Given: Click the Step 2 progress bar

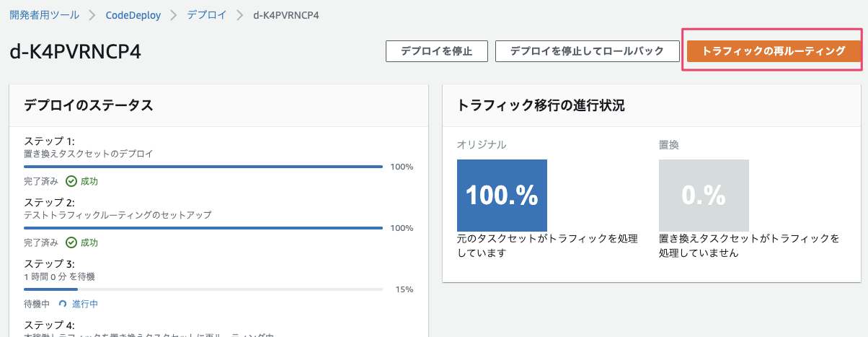Looking at the screenshot, I should (x=203, y=228).
